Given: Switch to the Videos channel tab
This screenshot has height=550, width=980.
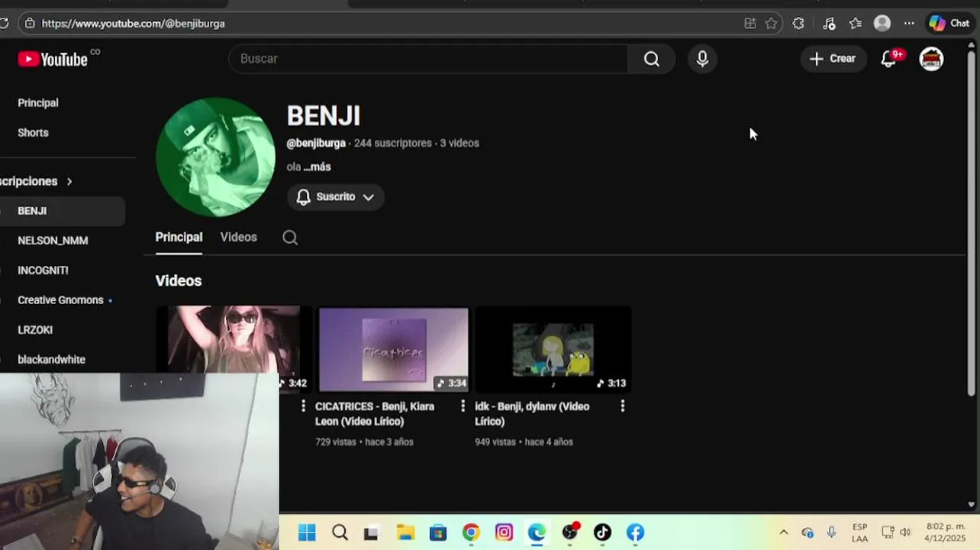Looking at the screenshot, I should (238, 238).
